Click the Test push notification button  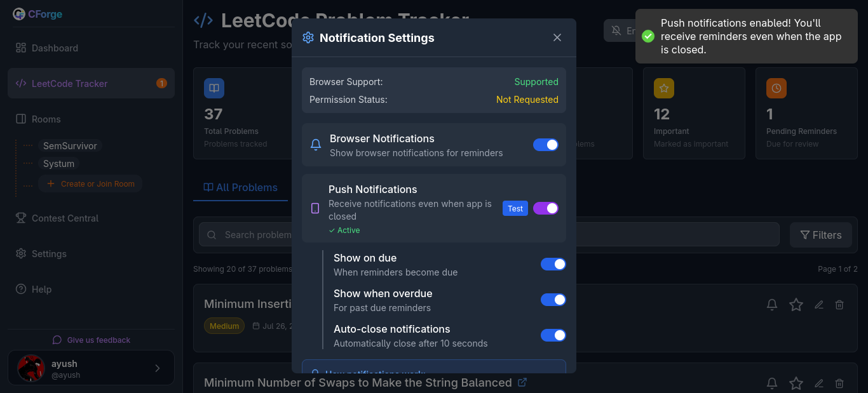coord(515,208)
